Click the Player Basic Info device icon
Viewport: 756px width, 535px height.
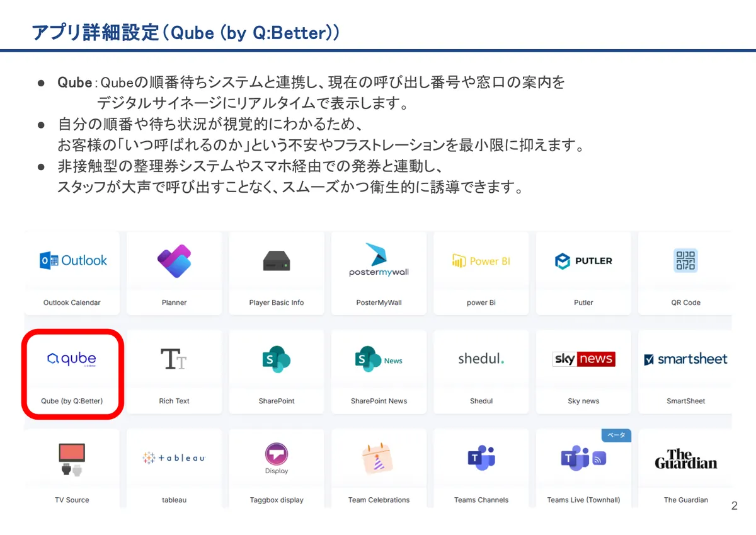[x=277, y=261]
